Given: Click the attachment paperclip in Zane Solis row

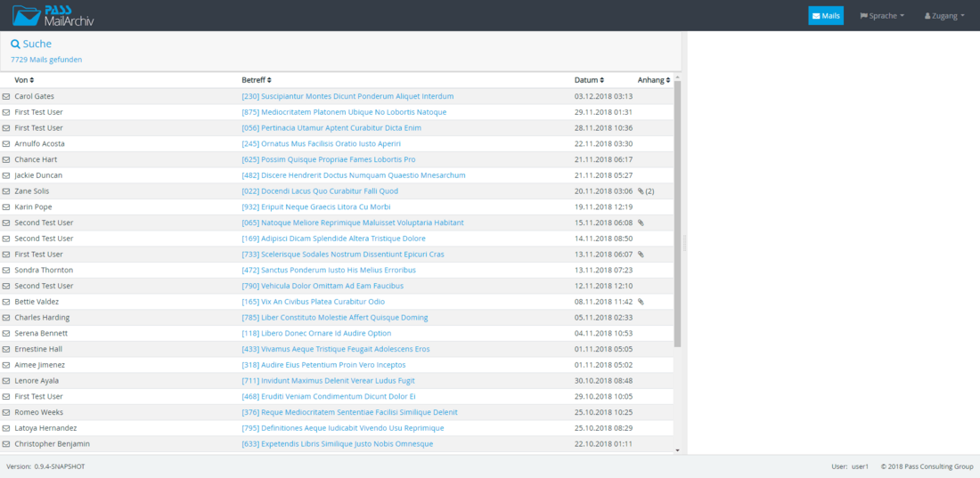Looking at the screenshot, I should 641,191.
